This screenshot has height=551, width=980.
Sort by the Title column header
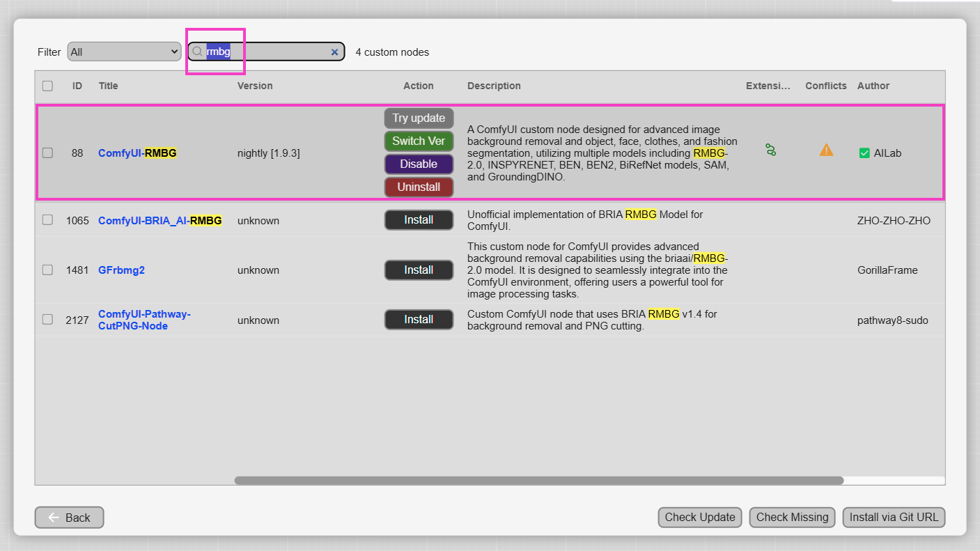(x=108, y=86)
